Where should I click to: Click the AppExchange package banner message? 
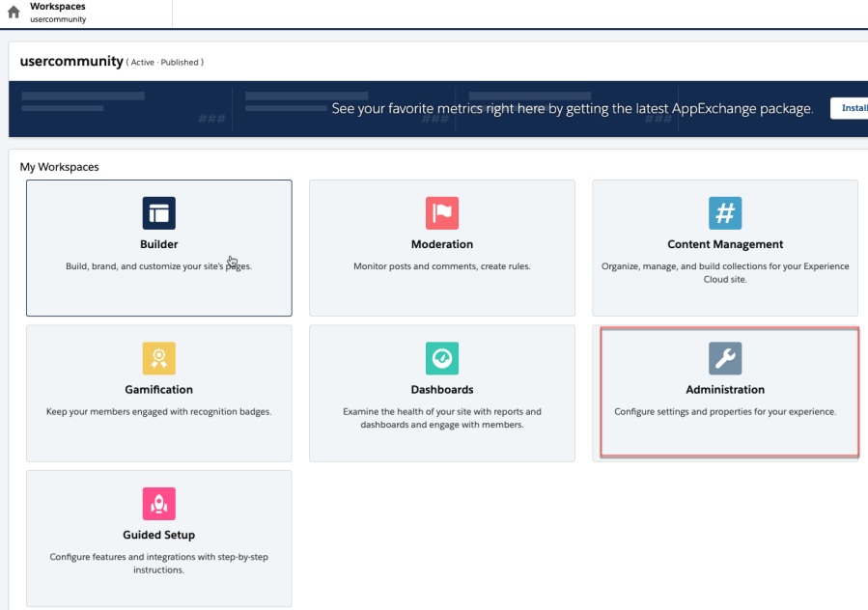[x=572, y=109]
